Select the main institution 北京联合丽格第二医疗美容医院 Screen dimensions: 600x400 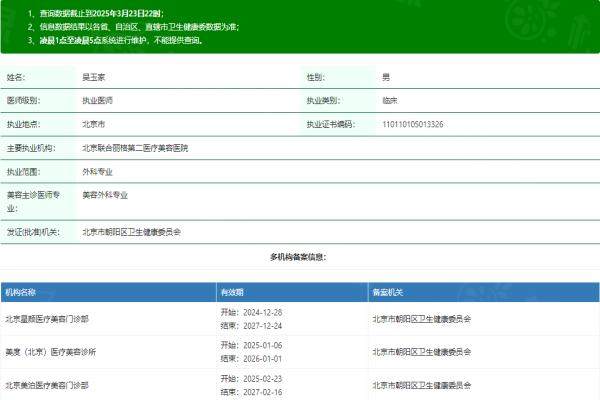[134, 147]
